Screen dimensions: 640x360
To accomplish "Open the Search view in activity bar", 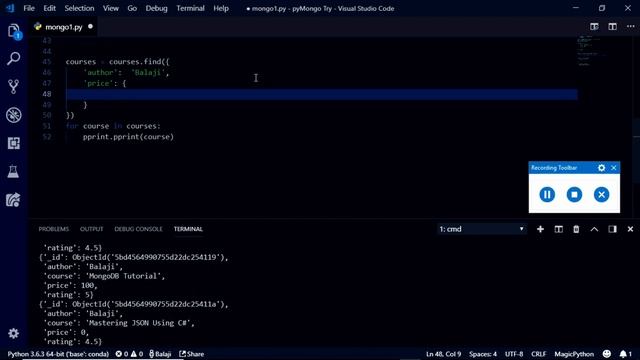I will click(x=13, y=59).
